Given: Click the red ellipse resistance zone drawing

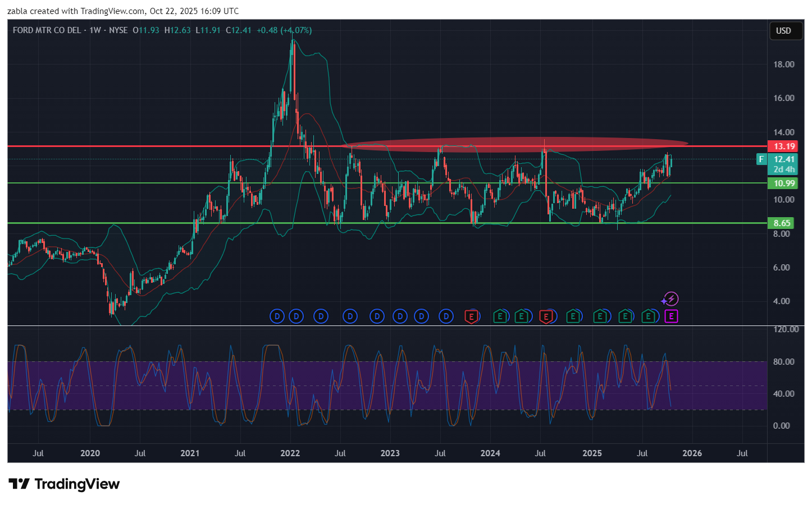Looking at the screenshot, I should pos(514,144).
